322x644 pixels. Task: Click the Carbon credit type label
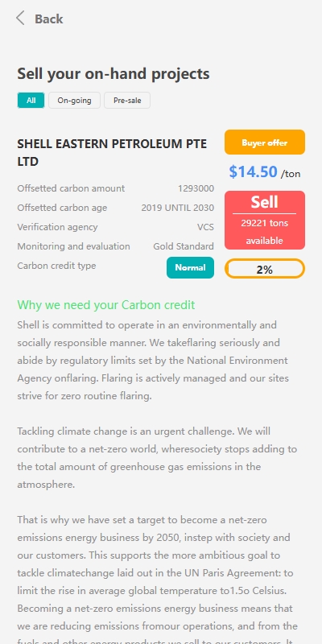(56, 266)
